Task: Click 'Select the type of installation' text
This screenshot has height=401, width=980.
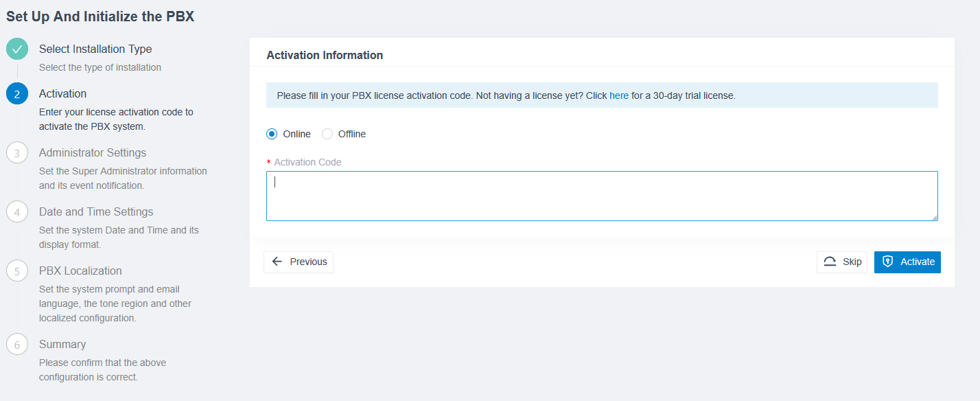Action: point(100,67)
